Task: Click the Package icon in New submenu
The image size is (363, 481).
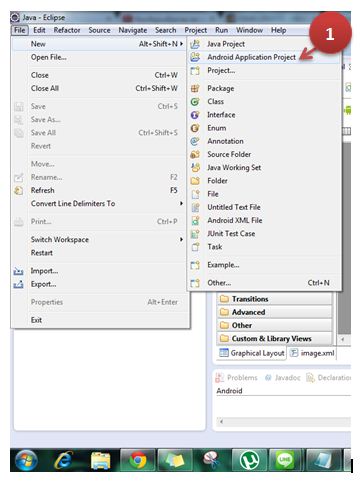Action: [195, 88]
